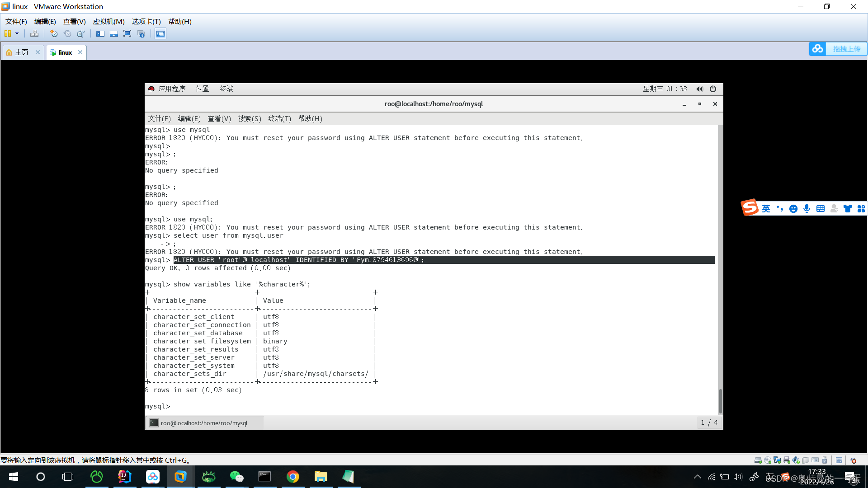
Task: Open File Explorer from taskbar
Action: click(x=321, y=477)
